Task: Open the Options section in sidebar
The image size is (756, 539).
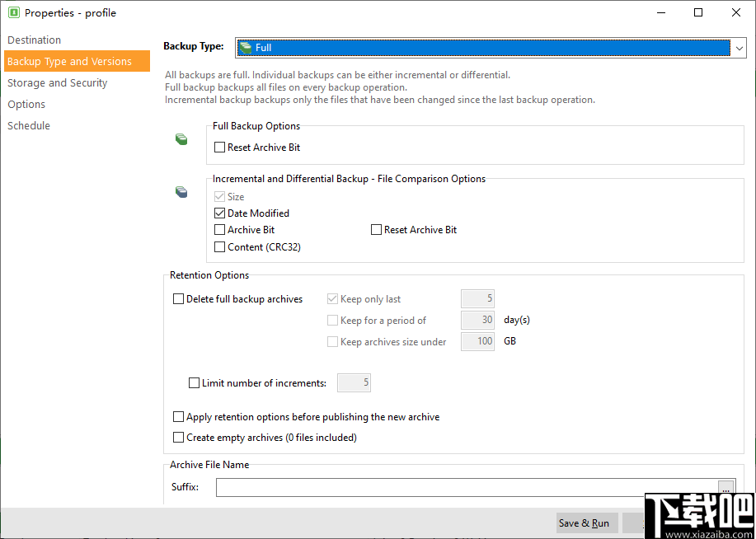Action: pyautogui.click(x=26, y=104)
